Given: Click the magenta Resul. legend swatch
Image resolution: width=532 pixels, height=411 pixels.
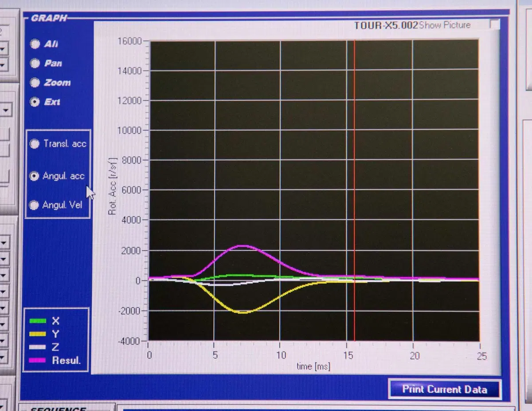Looking at the screenshot, I should [x=38, y=360].
